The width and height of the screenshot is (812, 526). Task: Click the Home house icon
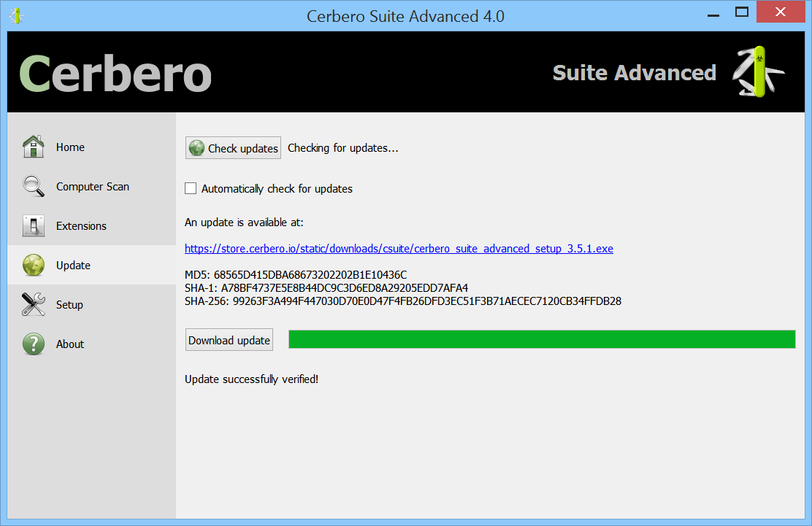(34, 147)
